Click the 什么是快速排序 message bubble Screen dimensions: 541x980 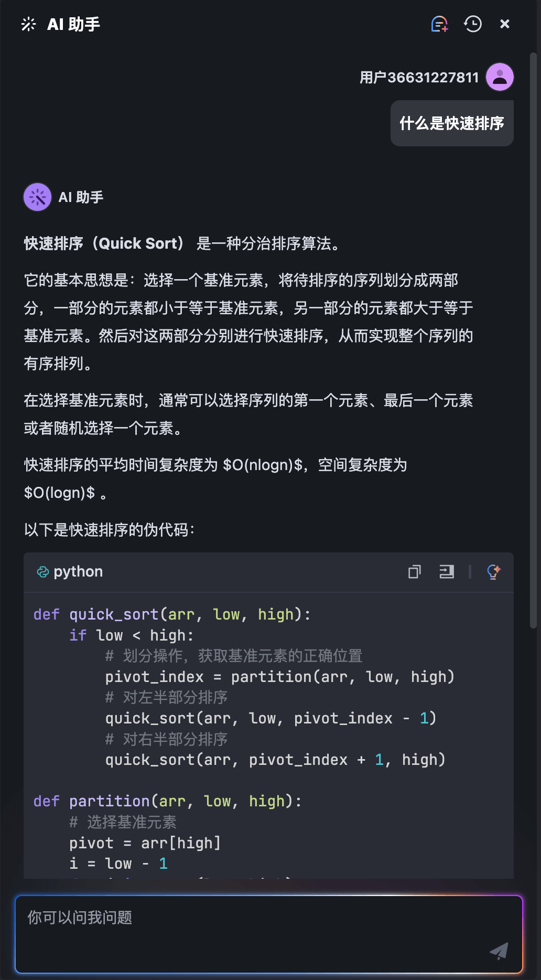pos(452,123)
